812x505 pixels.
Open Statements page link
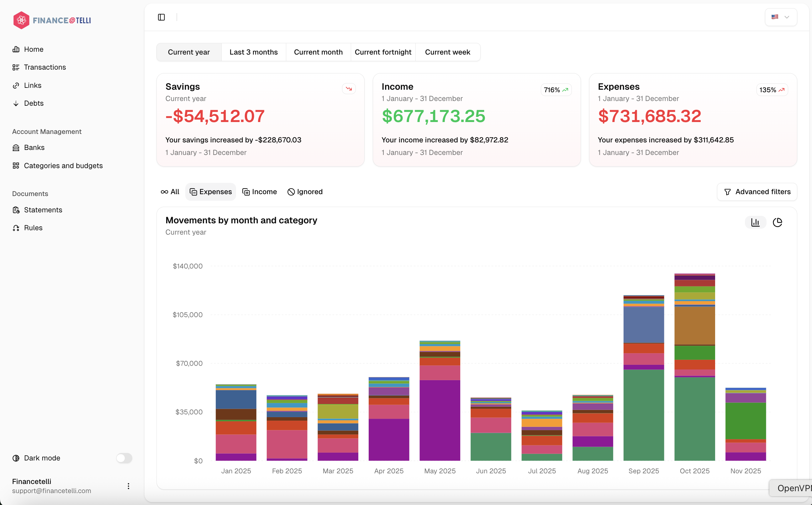pyautogui.click(x=43, y=210)
